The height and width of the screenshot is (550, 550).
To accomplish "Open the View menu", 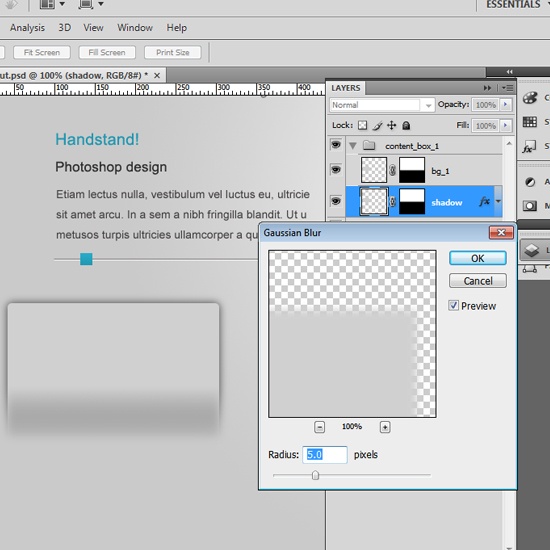I will click(93, 28).
